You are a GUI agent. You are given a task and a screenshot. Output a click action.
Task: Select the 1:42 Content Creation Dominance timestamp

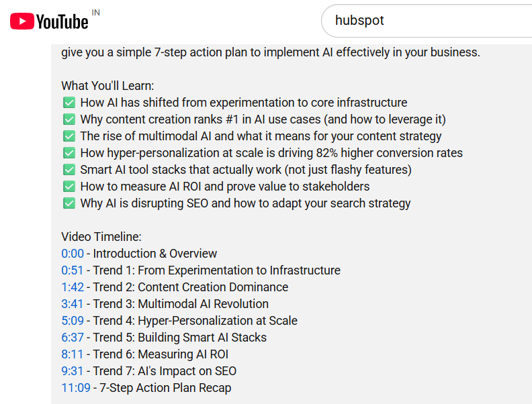click(73, 287)
